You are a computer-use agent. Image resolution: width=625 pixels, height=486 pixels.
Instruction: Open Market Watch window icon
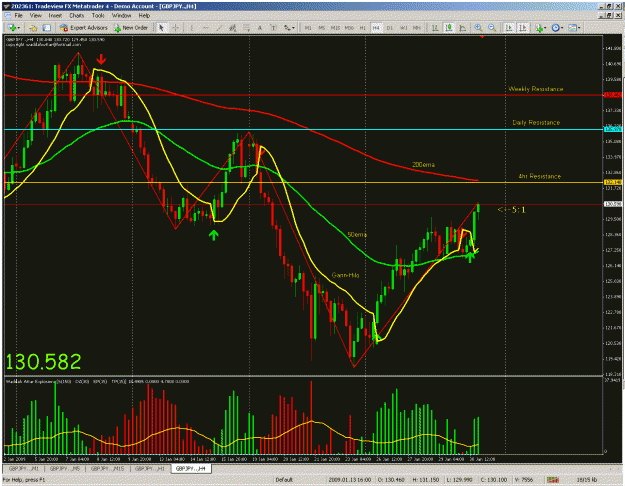(x=47, y=28)
